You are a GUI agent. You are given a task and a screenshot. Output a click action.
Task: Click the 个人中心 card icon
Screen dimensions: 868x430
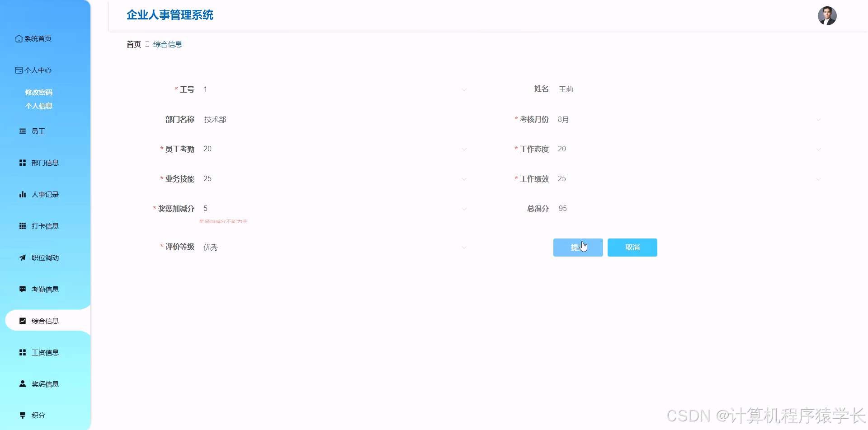pos(19,70)
